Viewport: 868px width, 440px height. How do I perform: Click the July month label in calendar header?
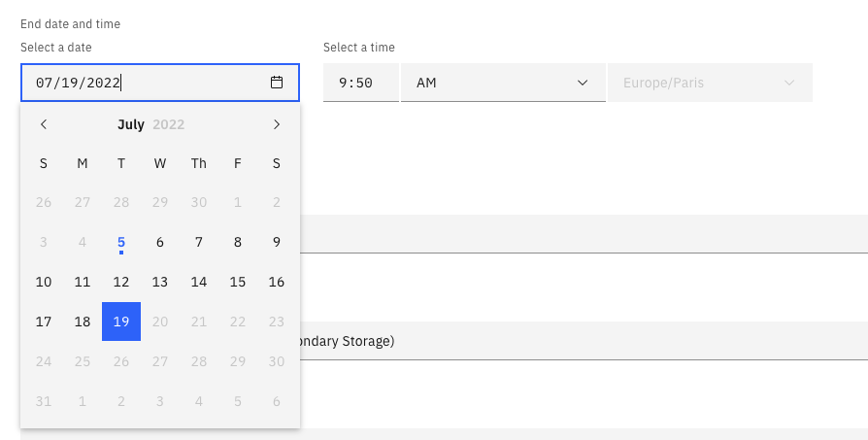(131, 124)
